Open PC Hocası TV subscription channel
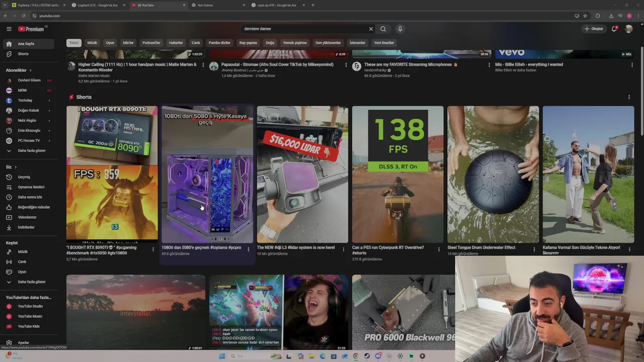 [29, 141]
